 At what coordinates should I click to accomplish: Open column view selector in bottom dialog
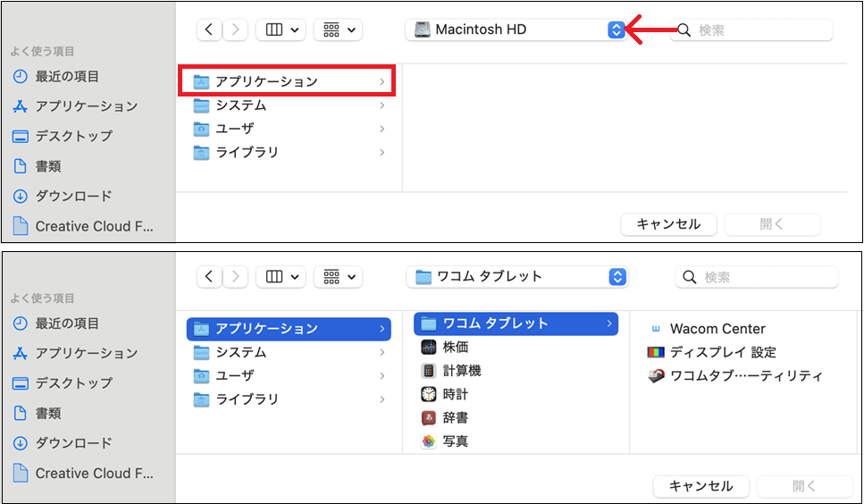tap(281, 276)
